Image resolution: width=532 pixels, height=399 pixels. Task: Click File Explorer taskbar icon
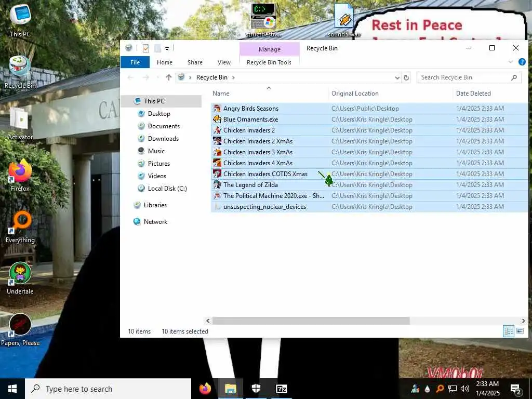(x=230, y=389)
